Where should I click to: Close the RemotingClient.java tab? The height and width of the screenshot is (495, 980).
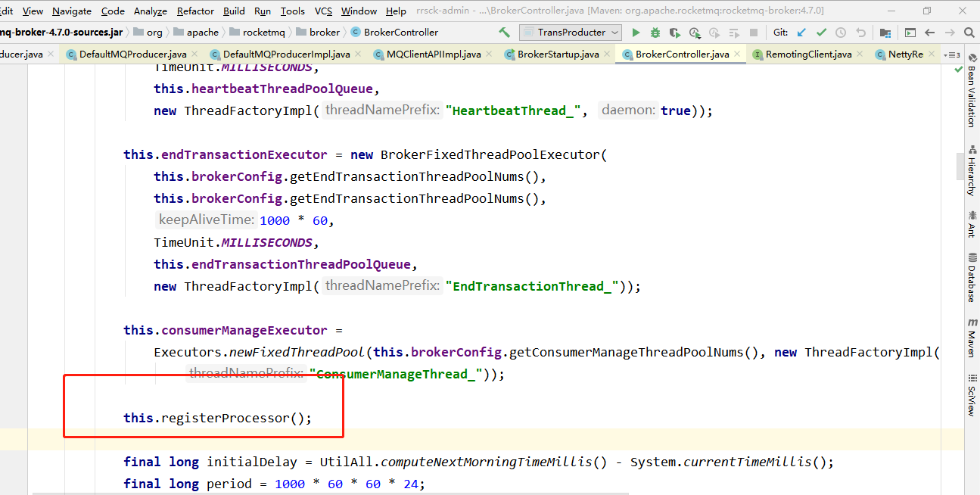[860, 54]
